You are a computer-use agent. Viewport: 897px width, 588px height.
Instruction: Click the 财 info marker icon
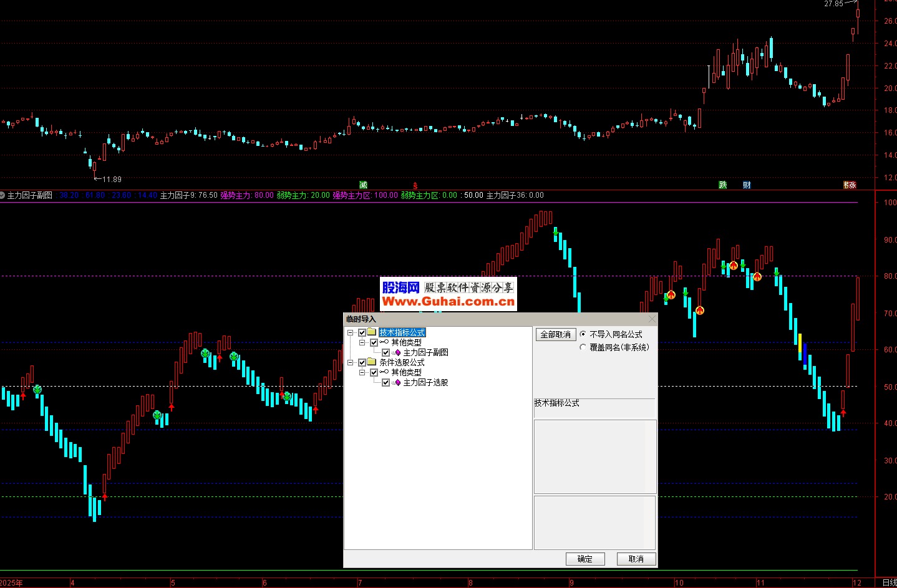point(747,185)
